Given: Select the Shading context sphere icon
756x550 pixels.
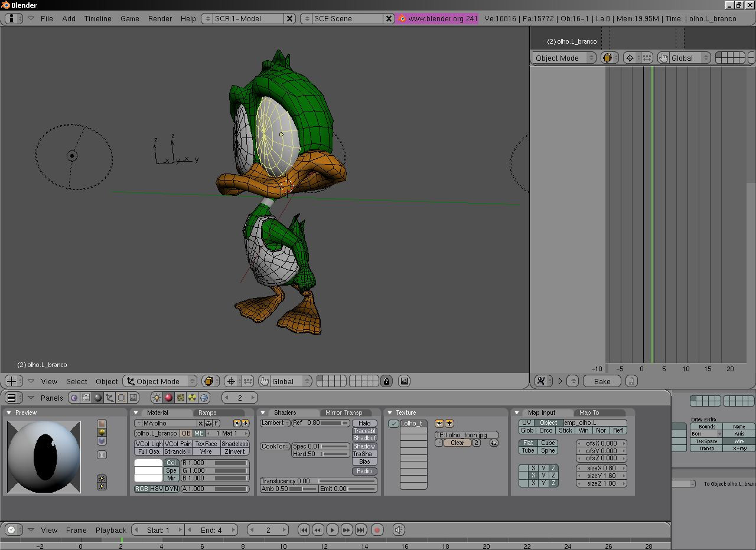Looking at the screenshot, I should 97,398.
